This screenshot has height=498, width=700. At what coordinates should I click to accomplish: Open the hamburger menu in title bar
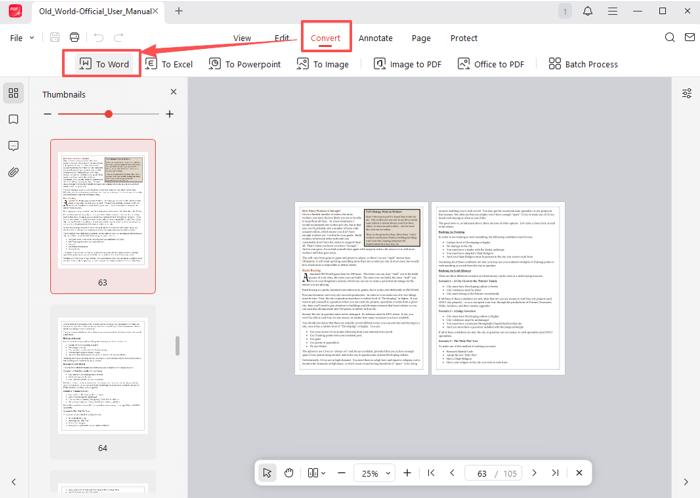point(612,11)
